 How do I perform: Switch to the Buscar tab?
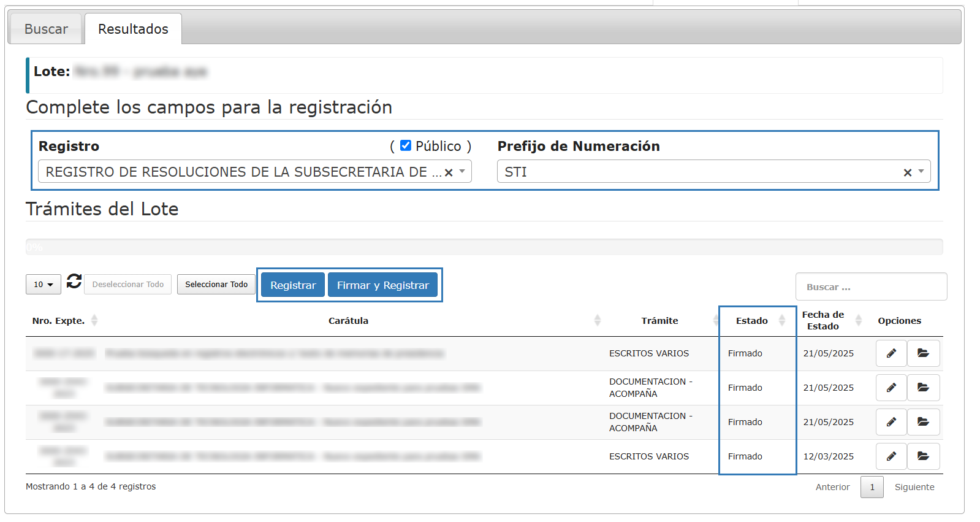point(46,29)
